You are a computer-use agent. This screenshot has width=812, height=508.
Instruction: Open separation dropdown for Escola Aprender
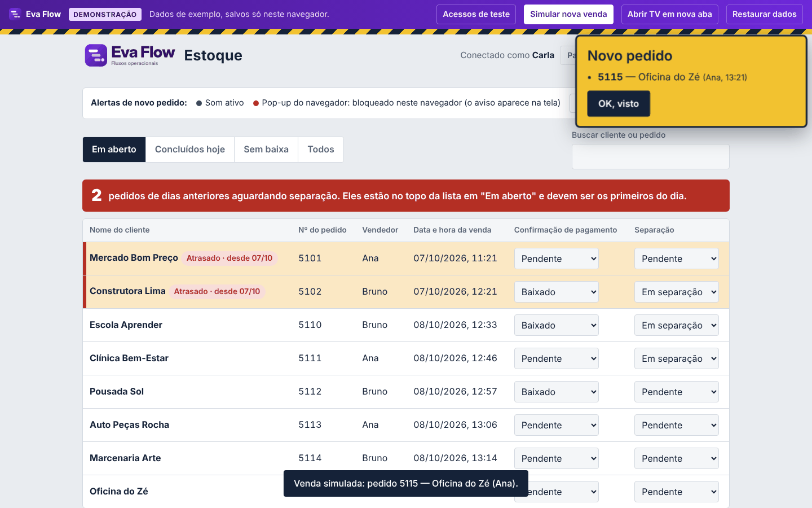tap(677, 325)
